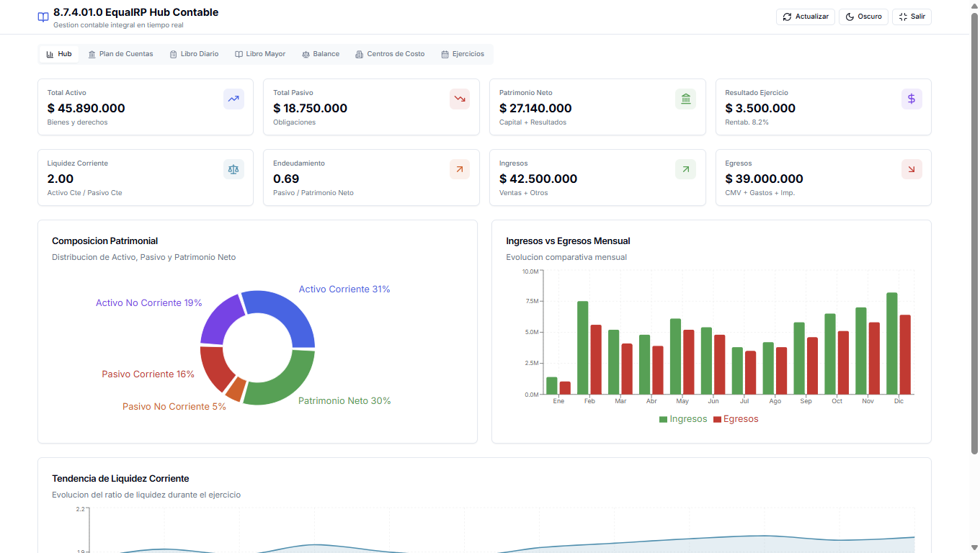The width and height of the screenshot is (980, 553).
Task: Click the book logo icon in header
Action: [x=43, y=17]
